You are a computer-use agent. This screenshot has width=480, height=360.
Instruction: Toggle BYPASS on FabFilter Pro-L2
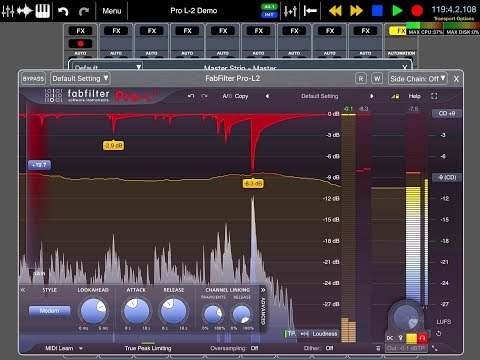33,79
